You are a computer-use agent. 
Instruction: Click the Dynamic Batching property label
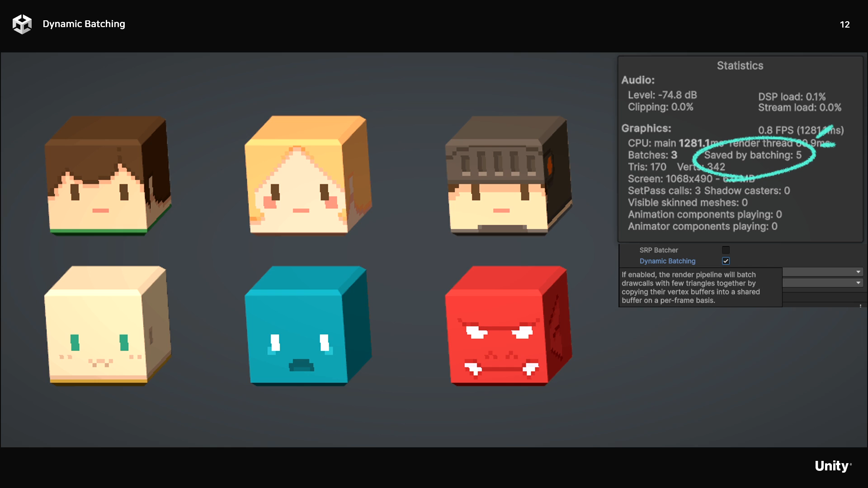click(x=667, y=261)
